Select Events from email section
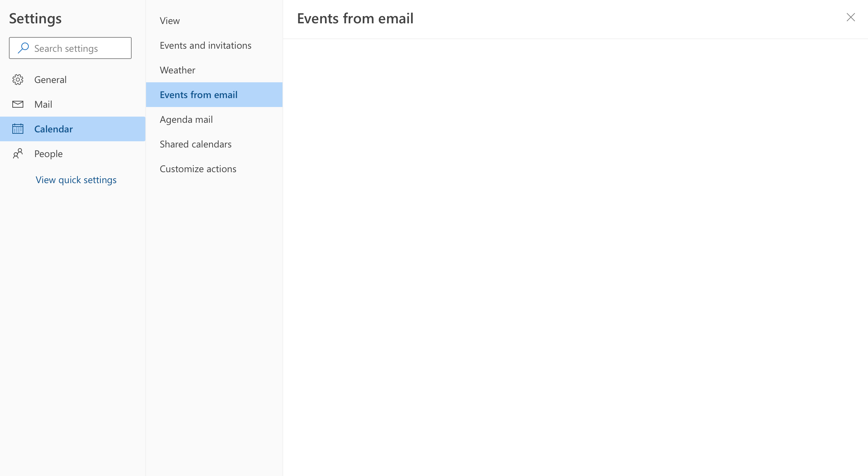 pyautogui.click(x=214, y=95)
